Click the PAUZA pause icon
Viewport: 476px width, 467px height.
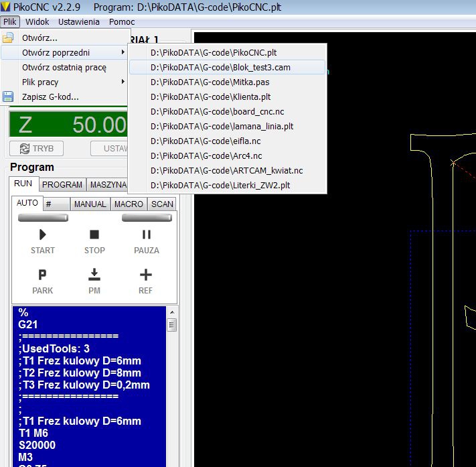pyautogui.click(x=147, y=235)
